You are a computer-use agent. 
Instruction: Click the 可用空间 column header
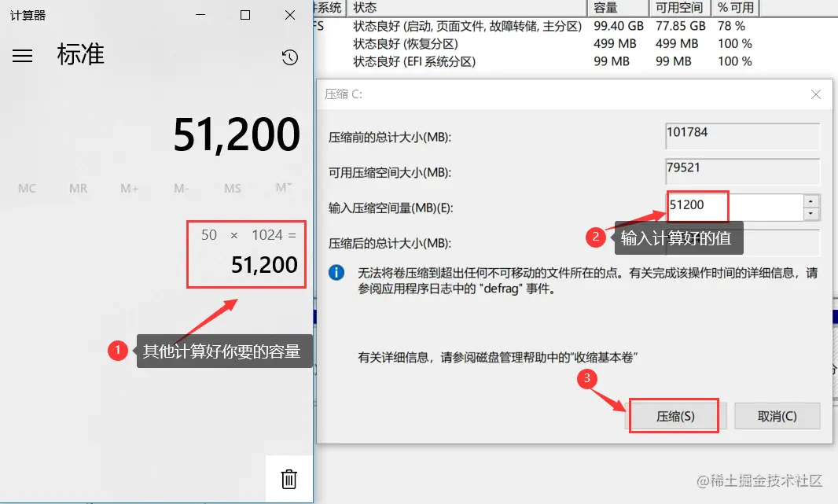tap(678, 8)
